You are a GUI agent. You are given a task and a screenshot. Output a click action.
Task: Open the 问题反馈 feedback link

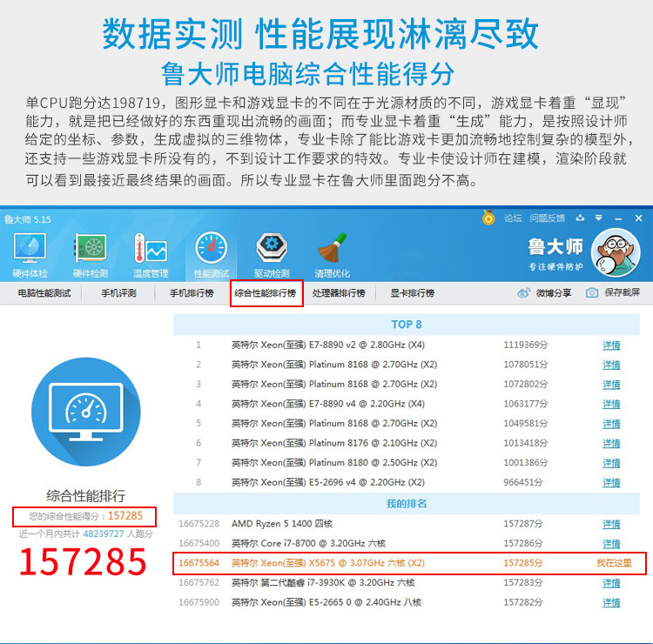pyautogui.click(x=548, y=218)
